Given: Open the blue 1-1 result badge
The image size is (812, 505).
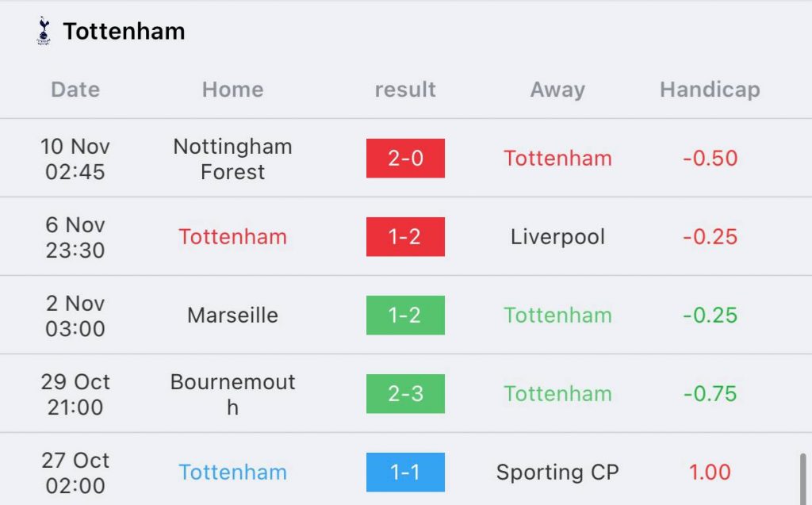Looking at the screenshot, I should [x=405, y=472].
